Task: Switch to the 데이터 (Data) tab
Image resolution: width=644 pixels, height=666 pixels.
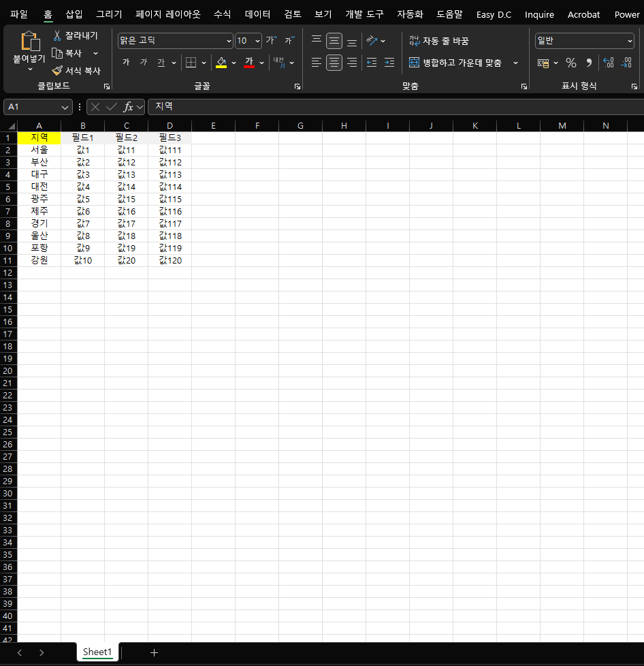Action: tap(257, 14)
